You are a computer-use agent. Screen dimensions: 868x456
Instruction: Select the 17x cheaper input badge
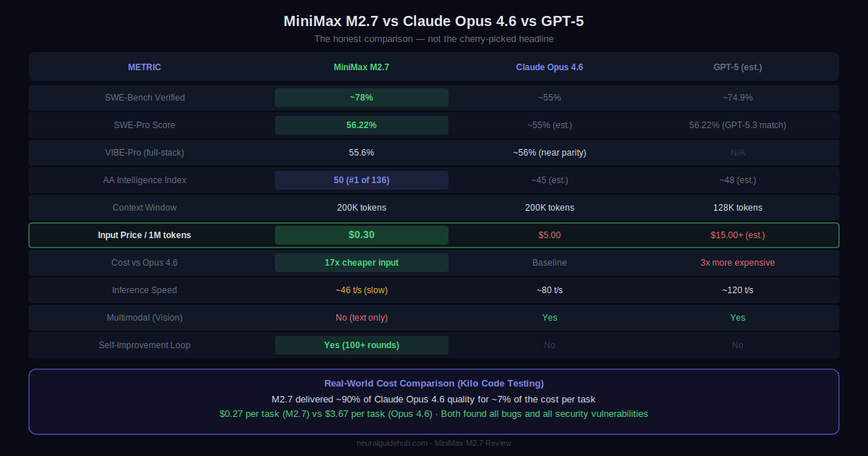tap(361, 263)
